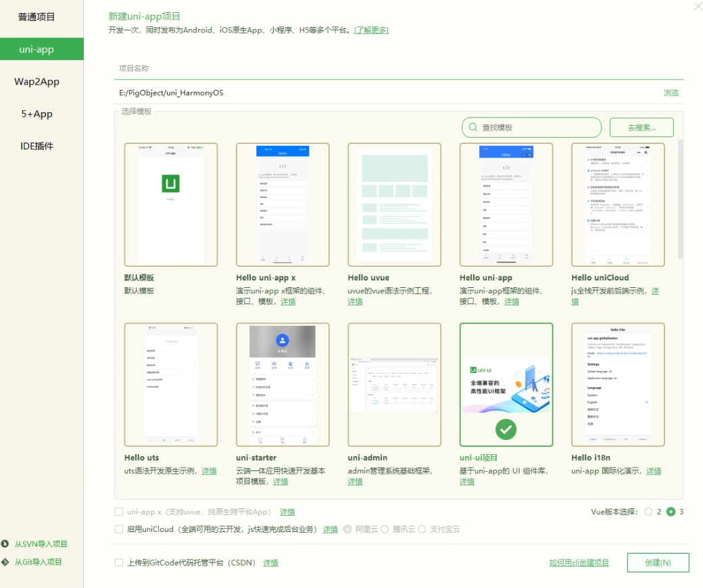Click 从Git导入项目 link
703x588 pixels.
[x=38, y=562]
